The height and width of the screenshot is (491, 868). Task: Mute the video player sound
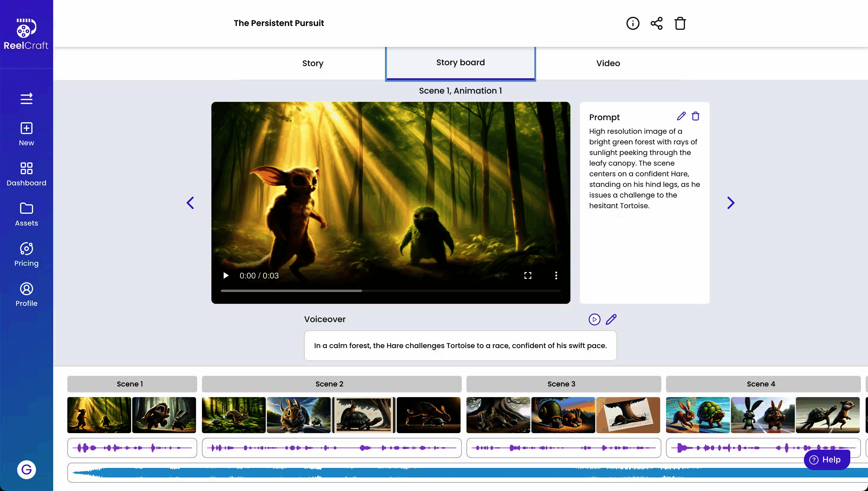click(x=500, y=275)
